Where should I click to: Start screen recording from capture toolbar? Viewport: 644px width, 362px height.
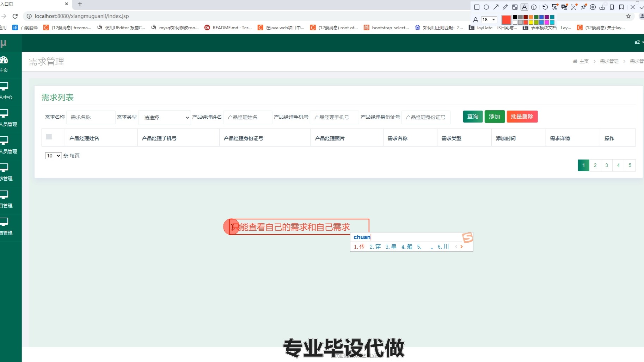(x=593, y=7)
